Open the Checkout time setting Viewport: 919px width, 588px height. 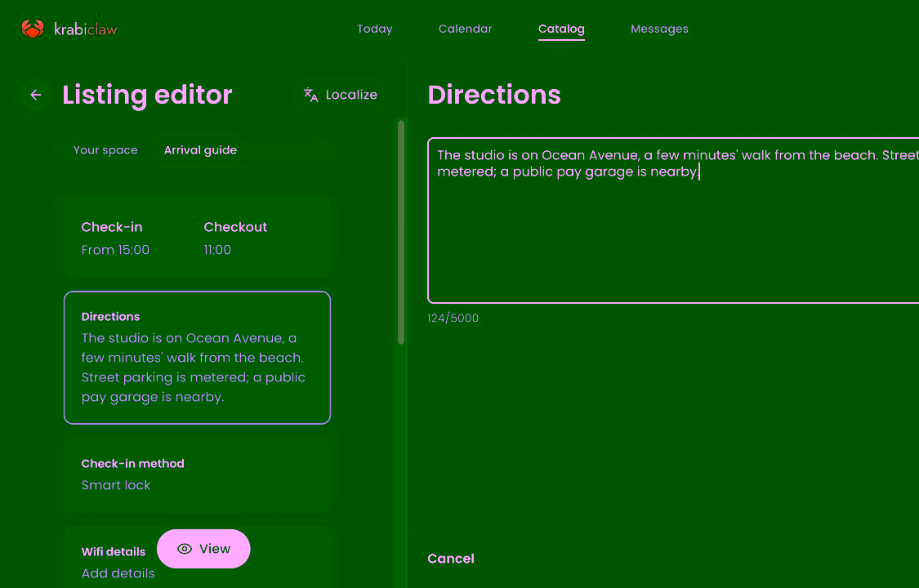click(235, 238)
